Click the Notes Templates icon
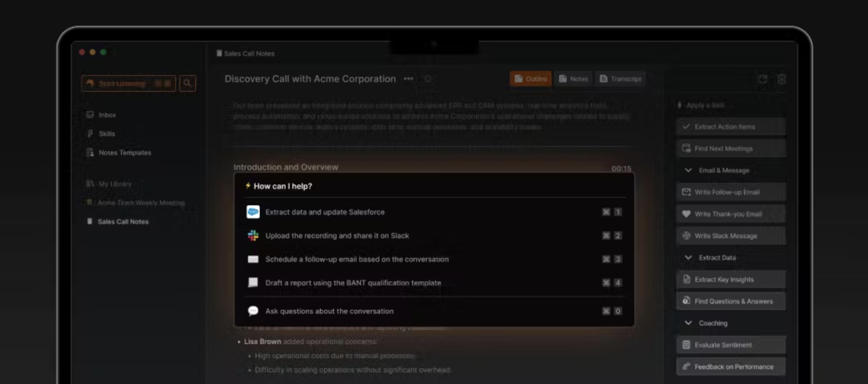This screenshot has height=384, width=868. click(90, 152)
